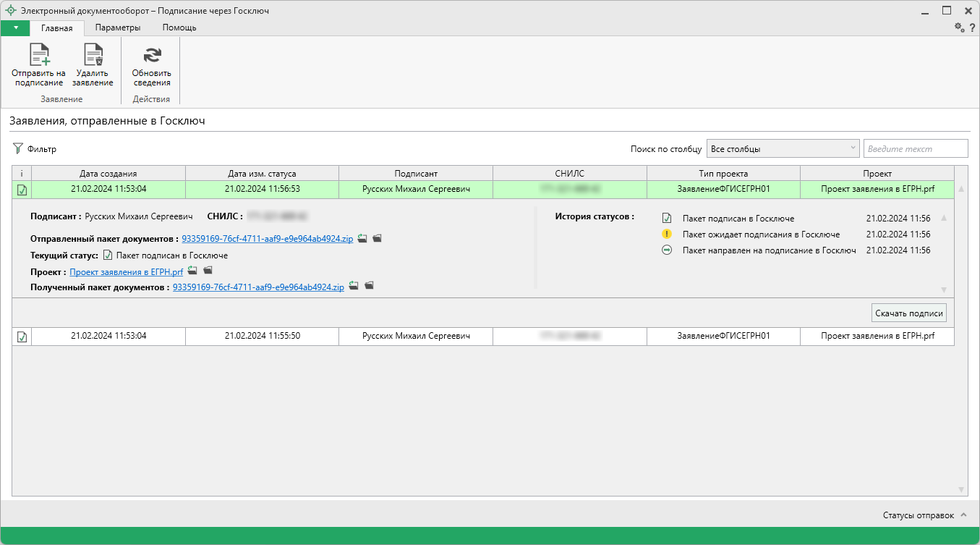This screenshot has width=980, height=545.
Task: Open settings gears icon in ribbon corner
Action: (959, 28)
